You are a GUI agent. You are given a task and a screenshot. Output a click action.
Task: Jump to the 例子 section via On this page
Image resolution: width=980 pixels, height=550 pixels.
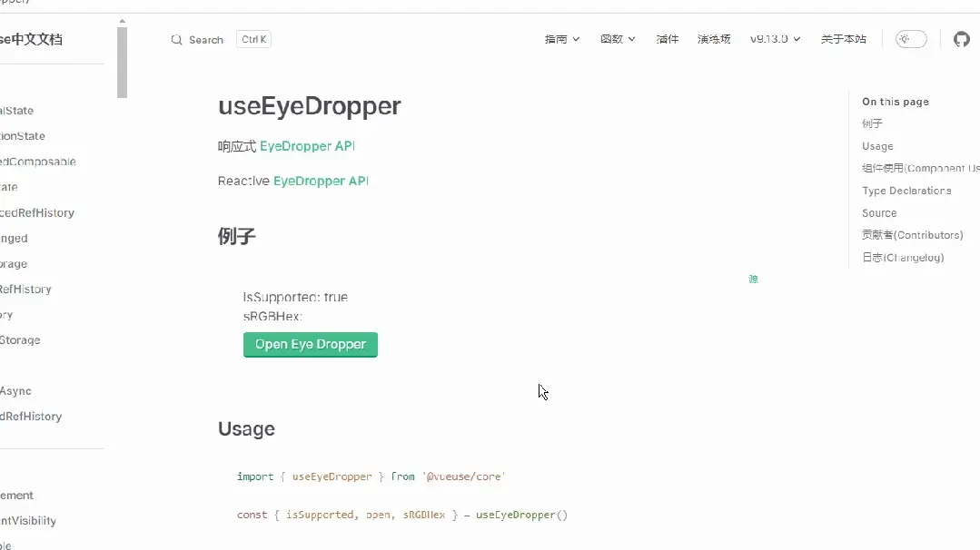872,123
